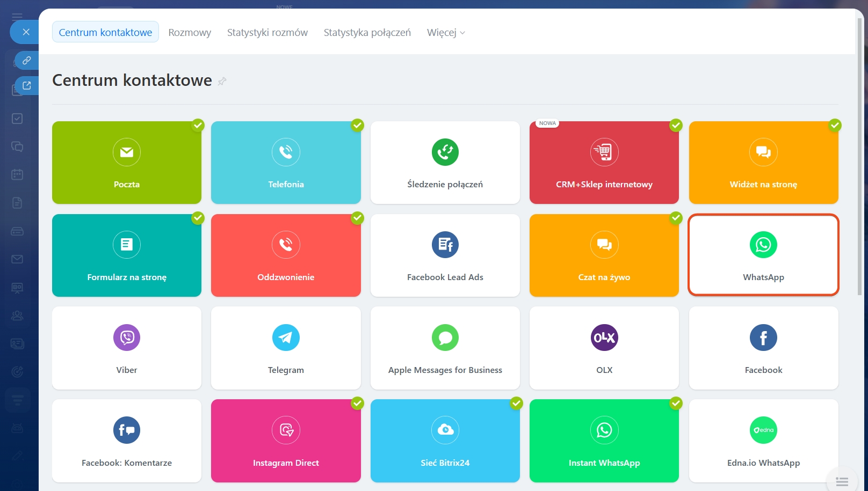The image size is (868, 491).
Task: Open the Telegram channel tile
Action: (x=286, y=348)
